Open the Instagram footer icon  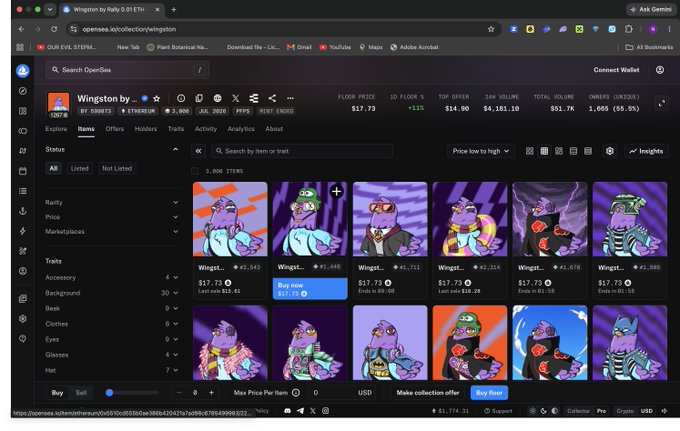click(x=325, y=411)
